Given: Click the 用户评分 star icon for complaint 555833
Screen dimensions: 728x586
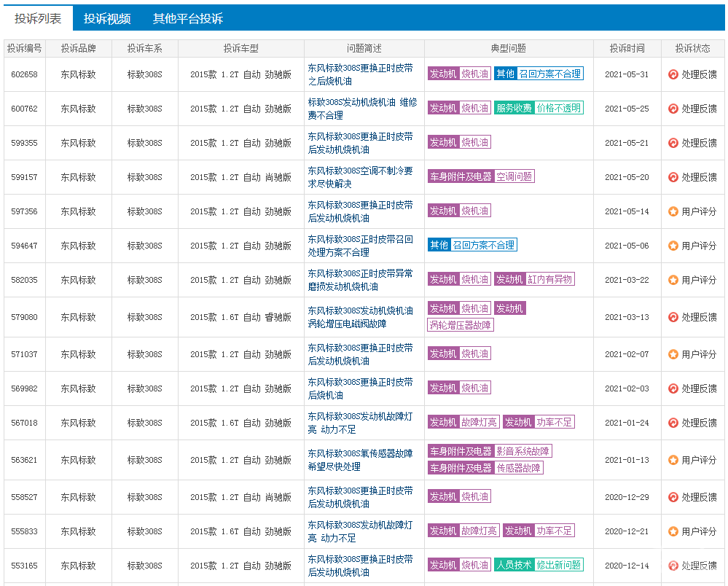Looking at the screenshot, I should 673,531.
